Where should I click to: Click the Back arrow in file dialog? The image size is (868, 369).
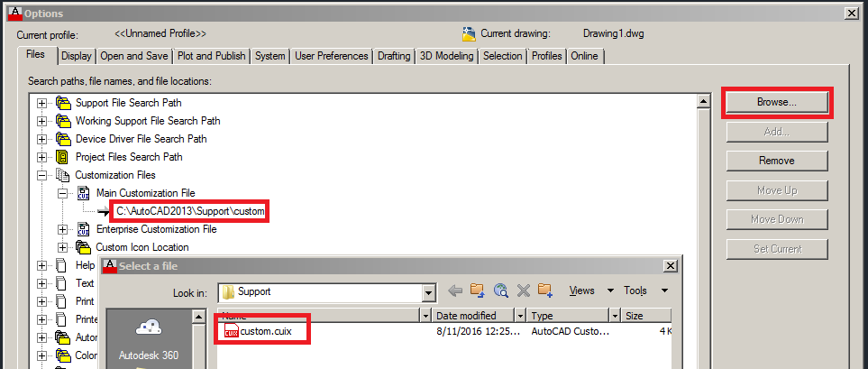point(455,291)
